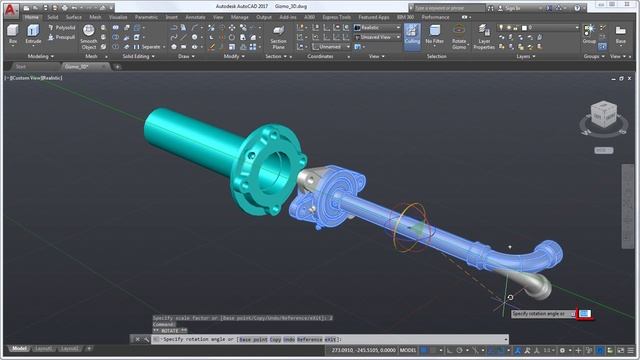The width and height of the screenshot is (640, 360).
Task: Open the Layer Properties manager
Action: coord(484,37)
